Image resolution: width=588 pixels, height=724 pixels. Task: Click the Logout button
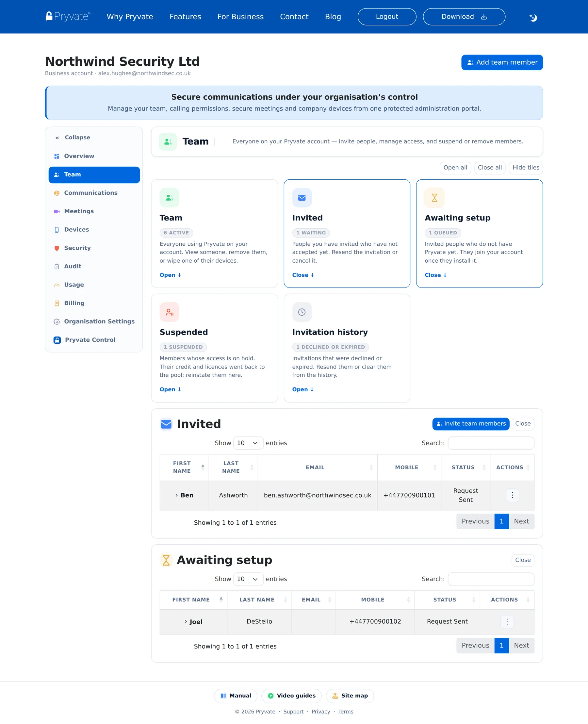click(387, 17)
